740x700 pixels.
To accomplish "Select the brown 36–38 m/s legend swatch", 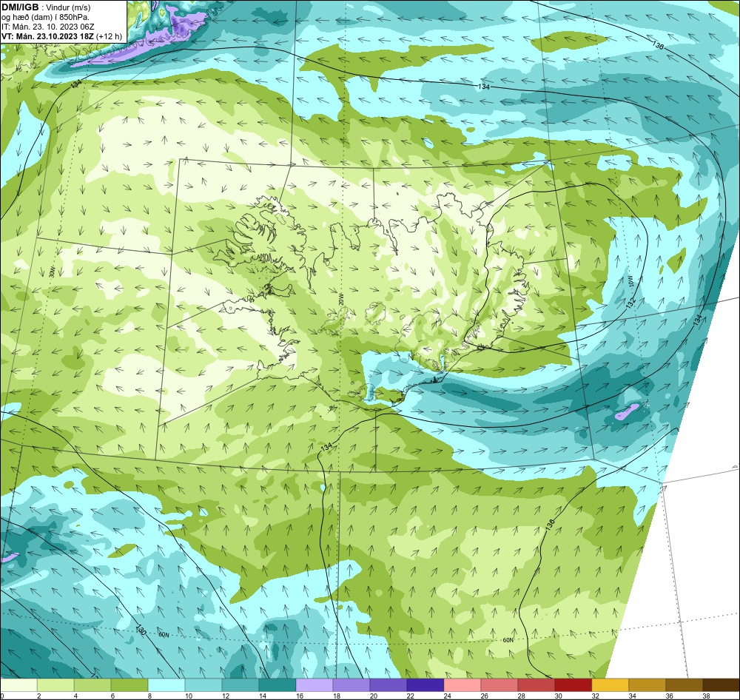I will click(x=684, y=685).
